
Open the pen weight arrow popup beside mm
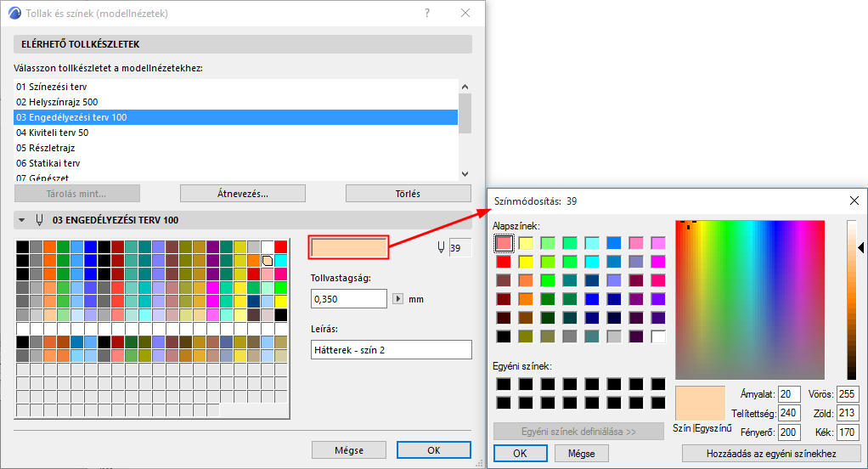(397, 299)
